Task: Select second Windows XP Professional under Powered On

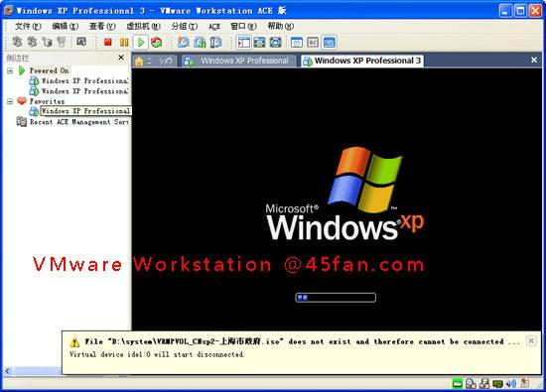Action: click(84, 91)
